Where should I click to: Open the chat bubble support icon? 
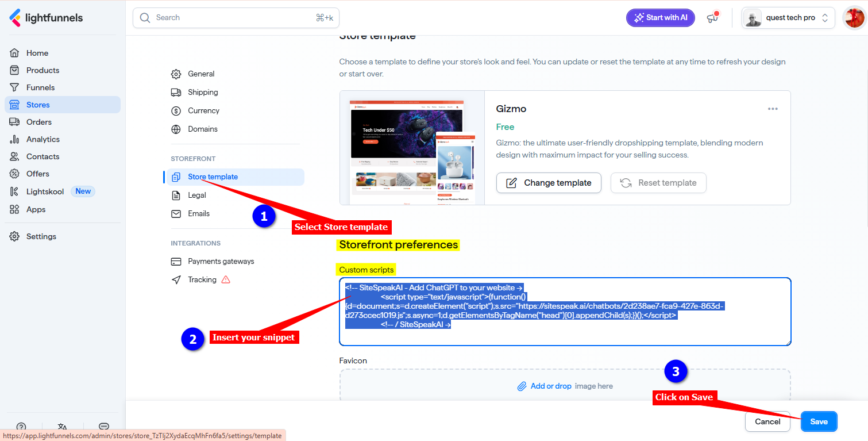(104, 427)
